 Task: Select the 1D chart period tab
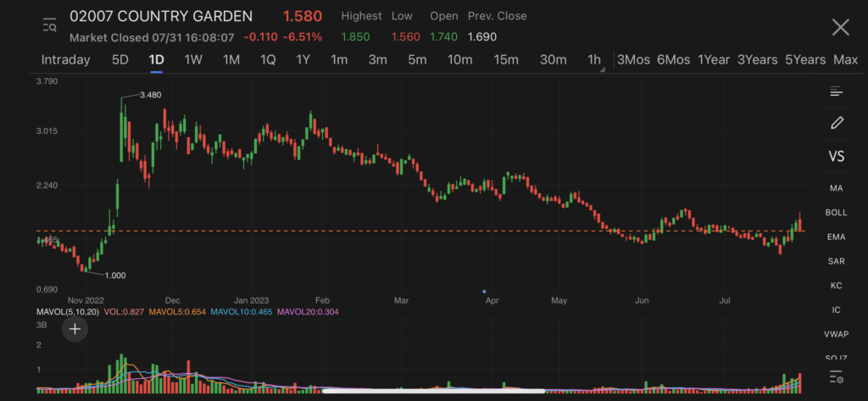(x=157, y=60)
